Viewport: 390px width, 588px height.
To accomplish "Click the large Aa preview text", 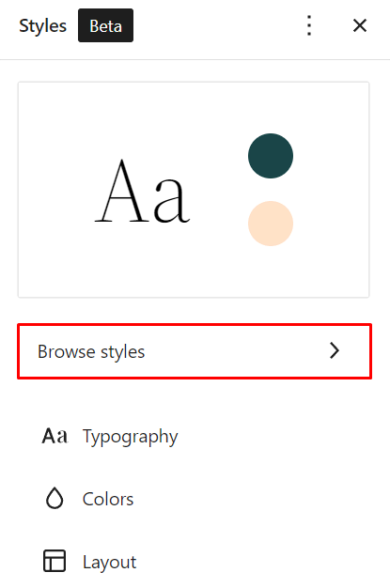I will 142,191.
